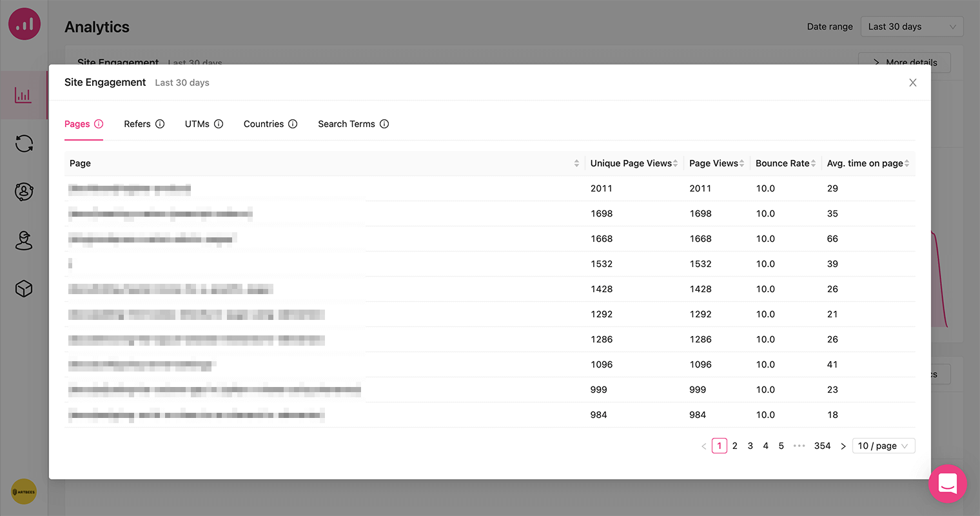Click the 1286 page views cell
The image size is (980, 516).
pyautogui.click(x=700, y=339)
